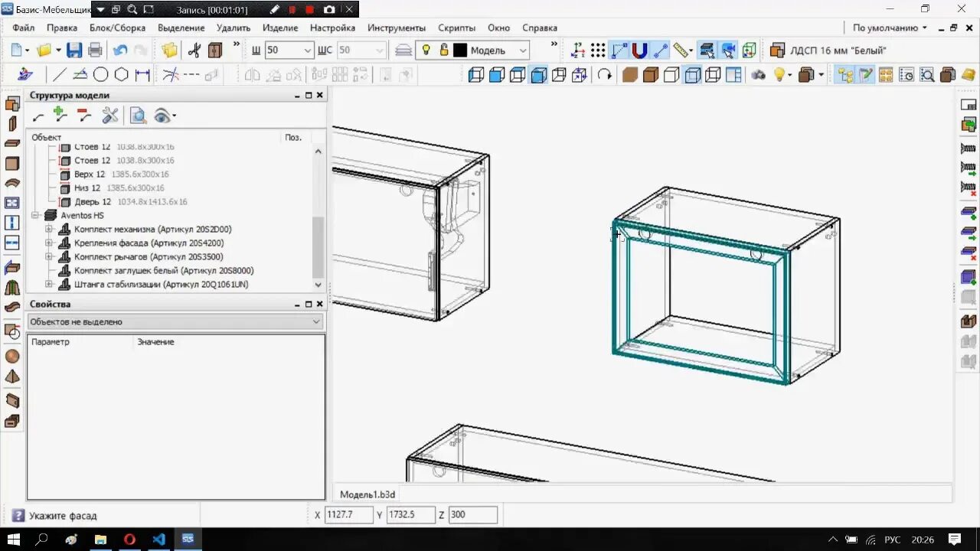
Task: Find object in structure with magnifier icon
Action: [x=138, y=116]
